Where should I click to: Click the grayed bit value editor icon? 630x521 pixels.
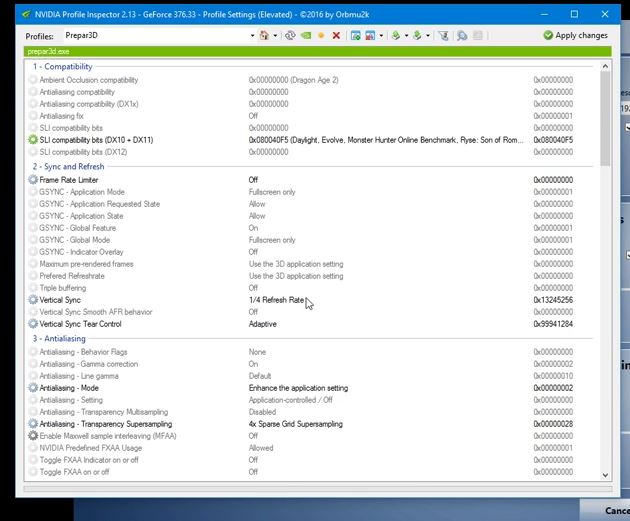(x=477, y=35)
